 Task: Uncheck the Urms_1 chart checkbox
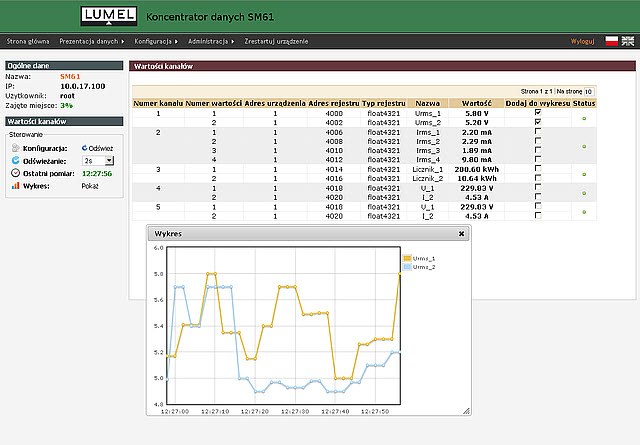538,112
